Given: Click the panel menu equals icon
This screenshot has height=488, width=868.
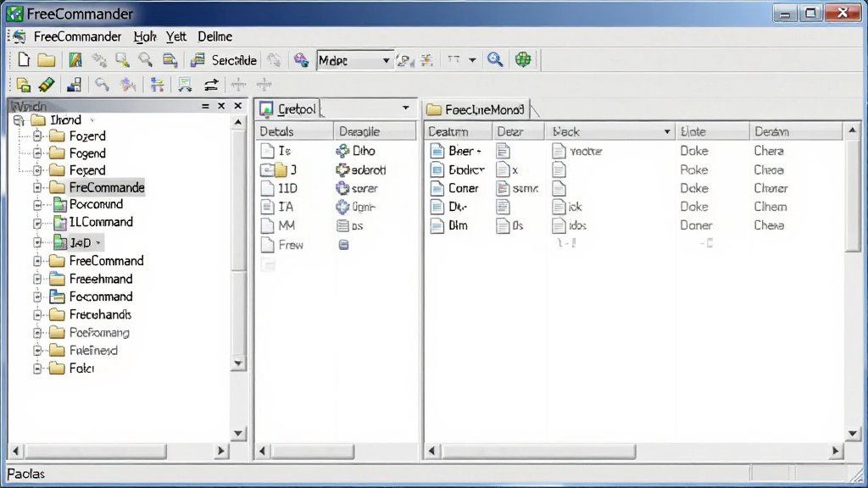Looking at the screenshot, I should [x=205, y=106].
